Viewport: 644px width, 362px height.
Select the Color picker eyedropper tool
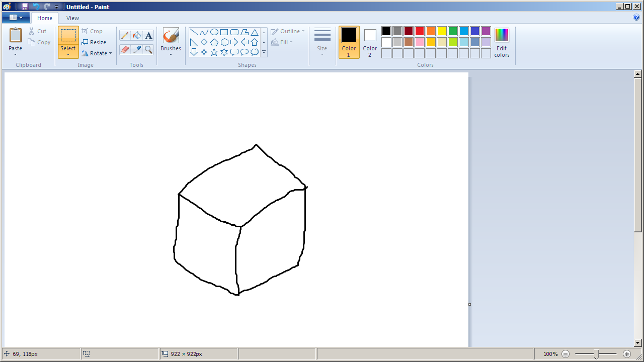(136, 49)
